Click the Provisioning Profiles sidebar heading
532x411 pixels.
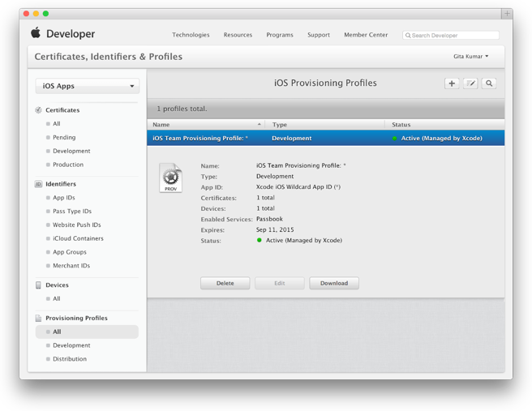[76, 318]
